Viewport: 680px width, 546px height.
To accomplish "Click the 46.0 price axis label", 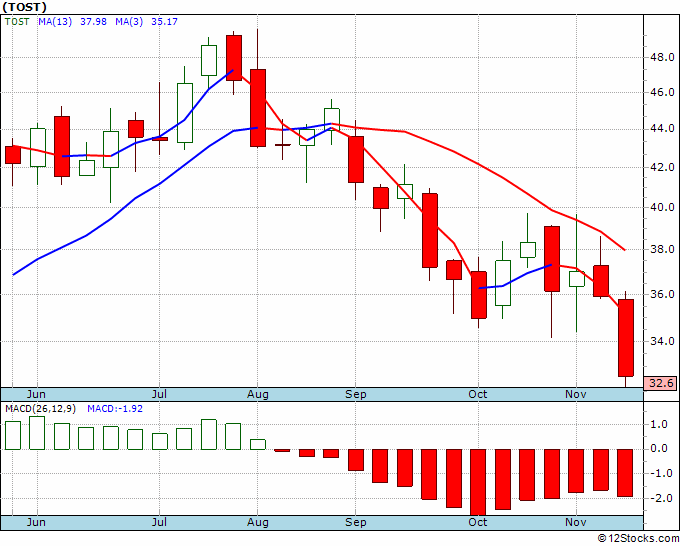I will pos(662,92).
